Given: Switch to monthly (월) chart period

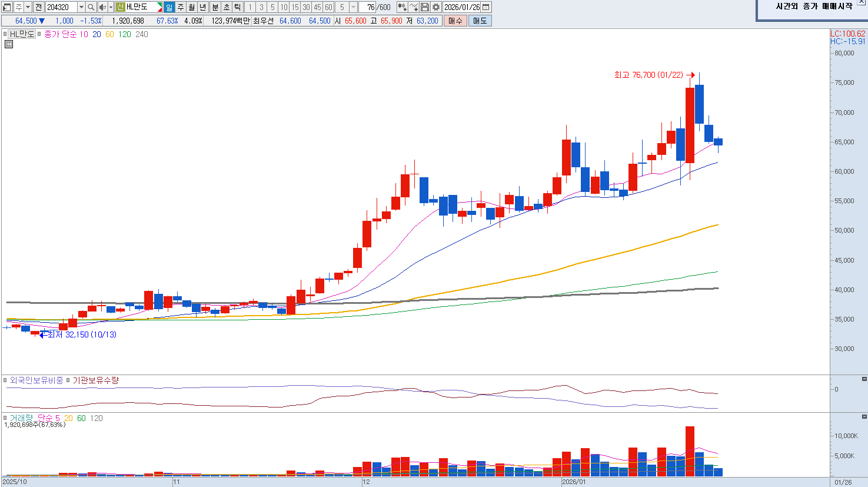Looking at the screenshot, I should tap(192, 7).
